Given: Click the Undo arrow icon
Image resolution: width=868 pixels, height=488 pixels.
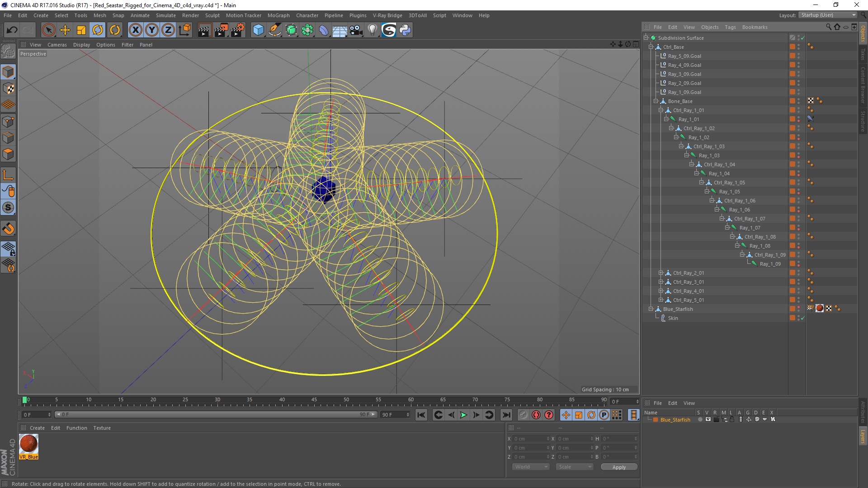Looking at the screenshot, I should pos(12,30).
